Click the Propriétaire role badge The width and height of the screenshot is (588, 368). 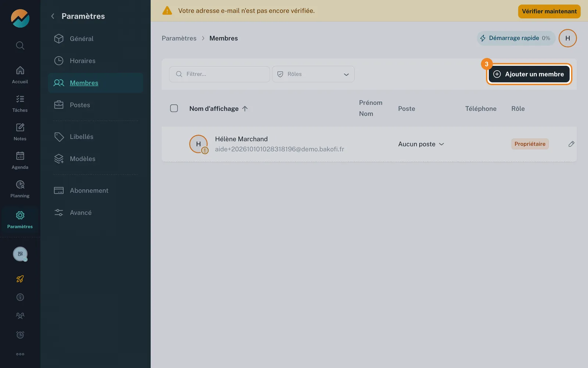pos(530,144)
